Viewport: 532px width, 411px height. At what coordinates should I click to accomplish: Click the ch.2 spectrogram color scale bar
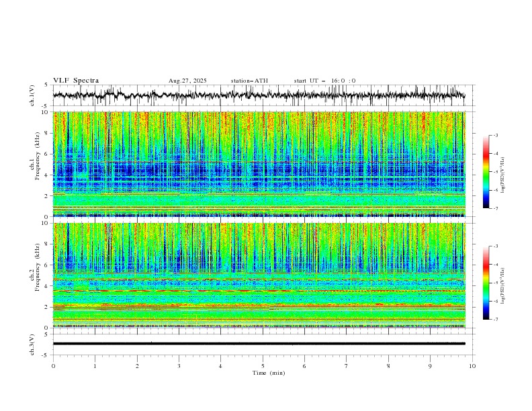[x=486, y=283]
